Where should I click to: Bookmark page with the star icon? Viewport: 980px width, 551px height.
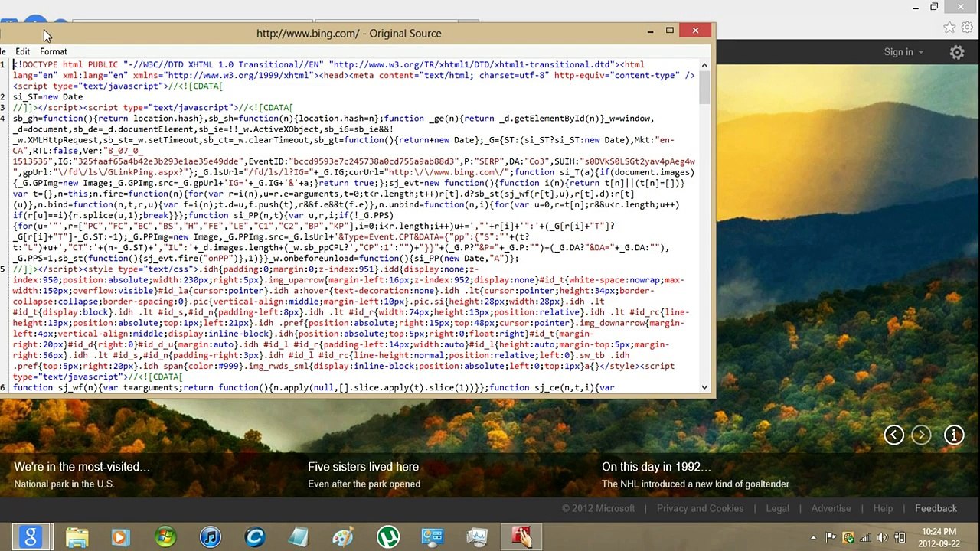coord(949,28)
